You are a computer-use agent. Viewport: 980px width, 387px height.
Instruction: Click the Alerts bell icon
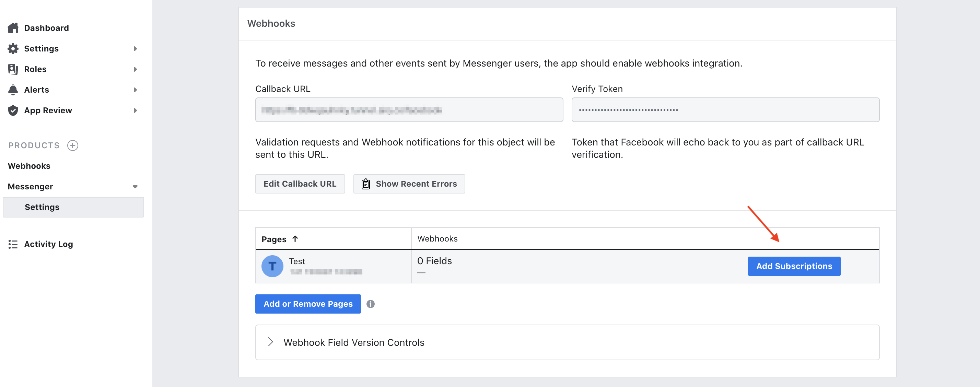13,90
